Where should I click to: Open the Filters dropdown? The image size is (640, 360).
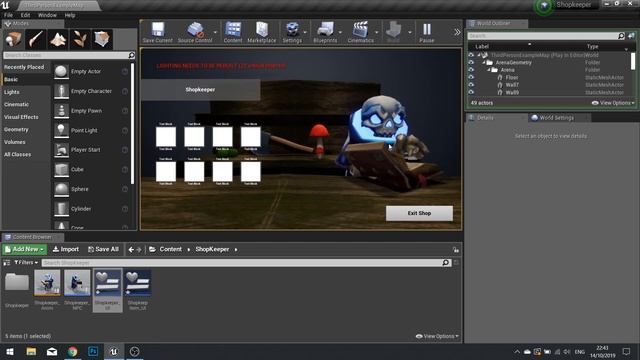point(26,262)
